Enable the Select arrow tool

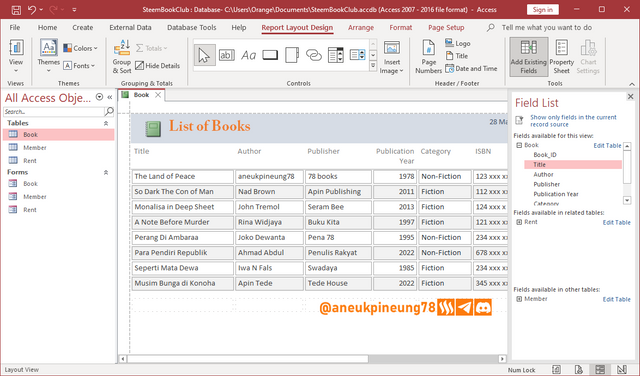[x=204, y=55]
